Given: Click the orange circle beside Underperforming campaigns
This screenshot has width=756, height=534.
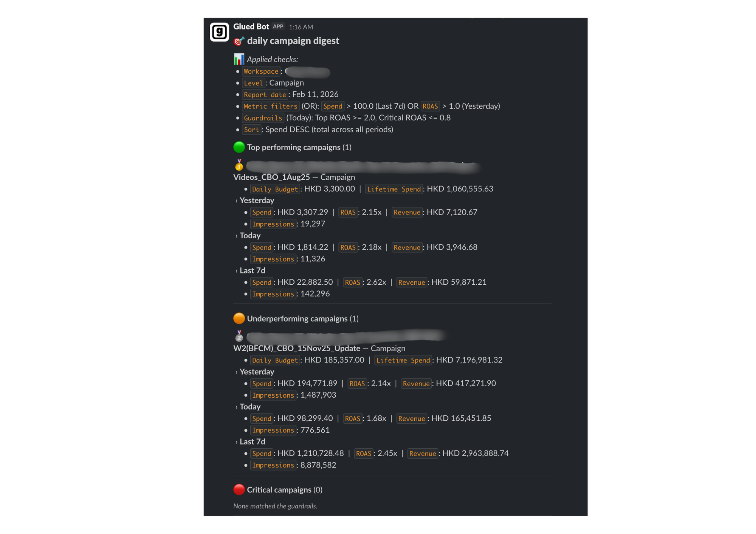Looking at the screenshot, I should pyautogui.click(x=239, y=318).
